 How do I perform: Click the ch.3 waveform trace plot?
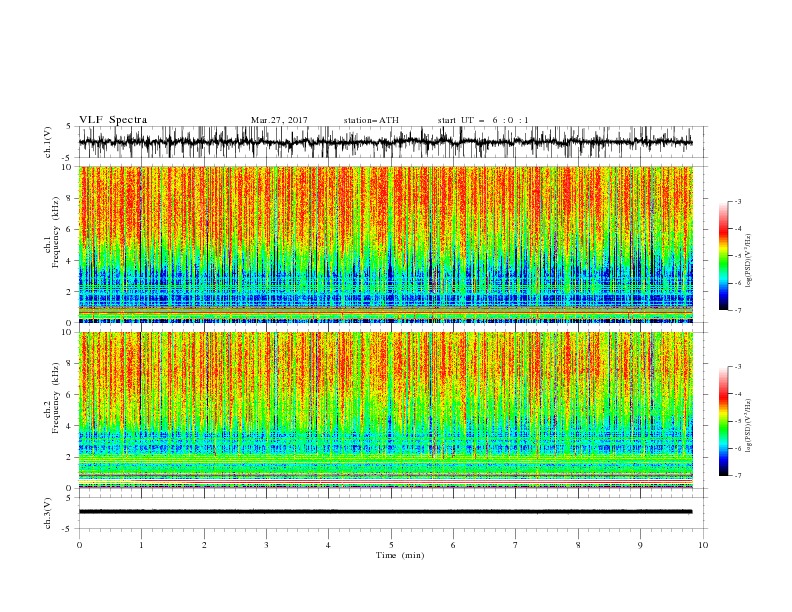point(392,513)
